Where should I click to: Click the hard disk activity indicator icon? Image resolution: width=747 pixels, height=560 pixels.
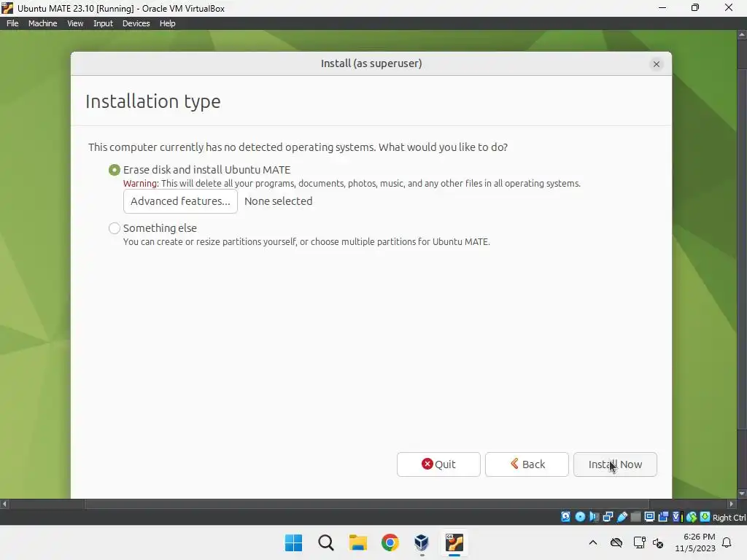pos(565,517)
